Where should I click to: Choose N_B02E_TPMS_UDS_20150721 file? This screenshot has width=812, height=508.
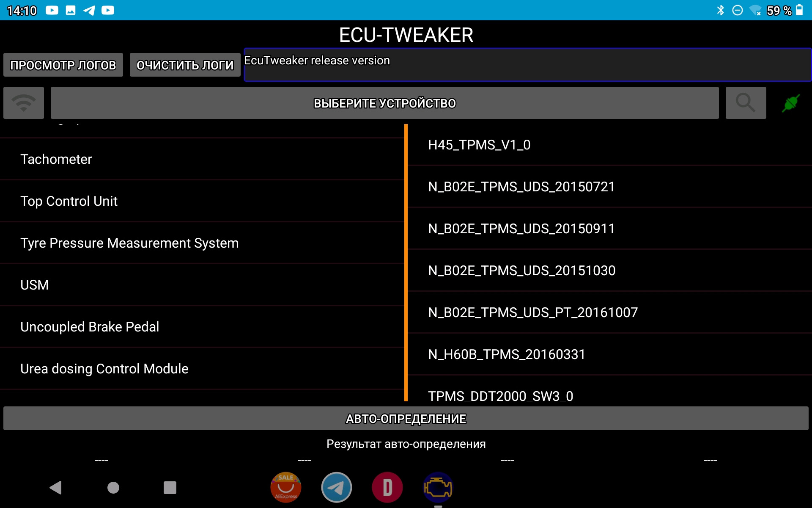tap(610, 187)
